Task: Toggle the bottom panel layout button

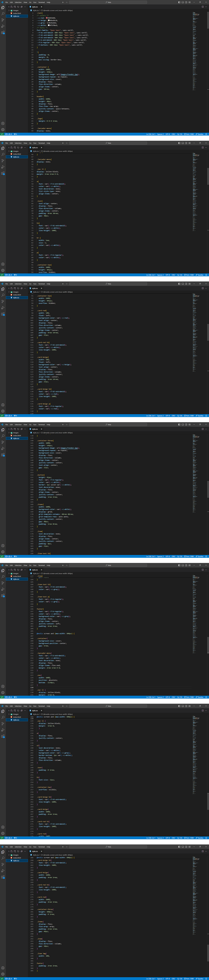Action: [x=183, y=2]
